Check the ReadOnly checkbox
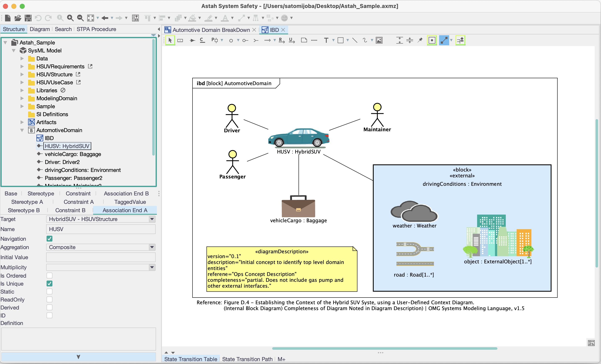Screen dimensions: 601x364 pos(49,299)
